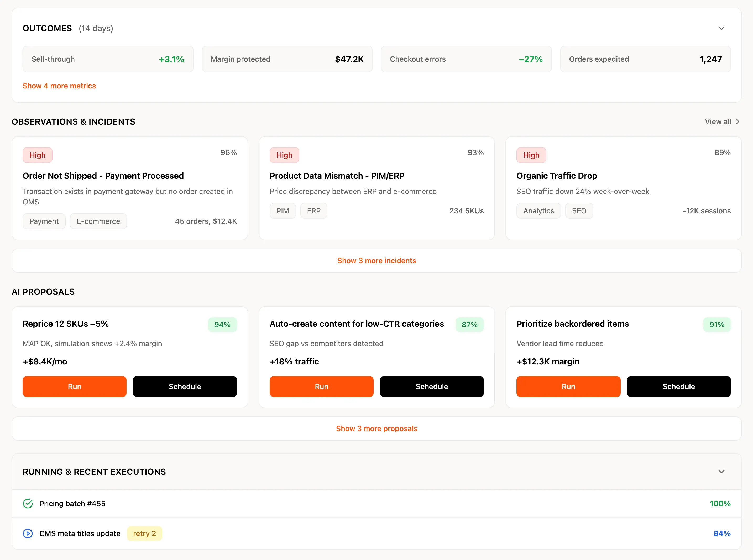
Task: Collapse the Outcomes section chevron
Action: pos(721,28)
